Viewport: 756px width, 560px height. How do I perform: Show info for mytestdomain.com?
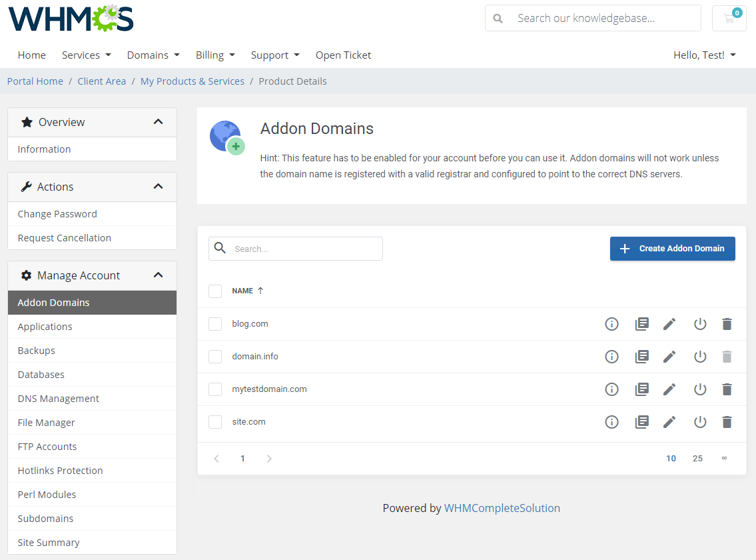611,389
